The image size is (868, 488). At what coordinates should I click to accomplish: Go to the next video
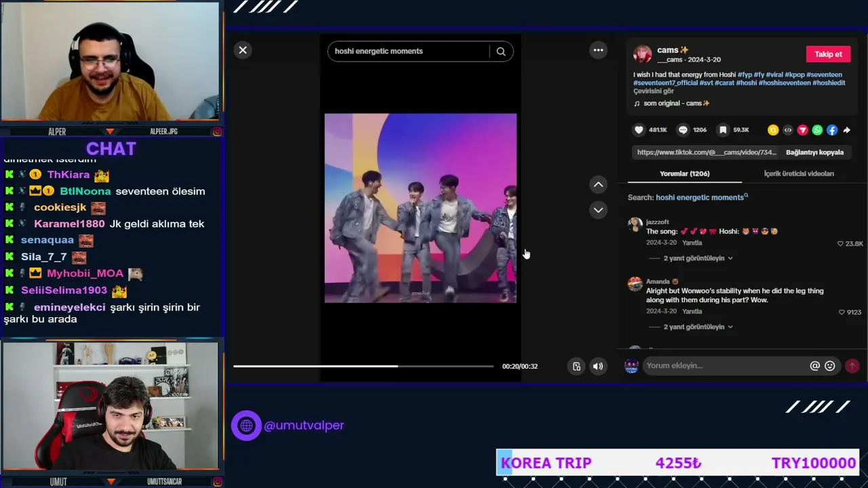tap(598, 210)
